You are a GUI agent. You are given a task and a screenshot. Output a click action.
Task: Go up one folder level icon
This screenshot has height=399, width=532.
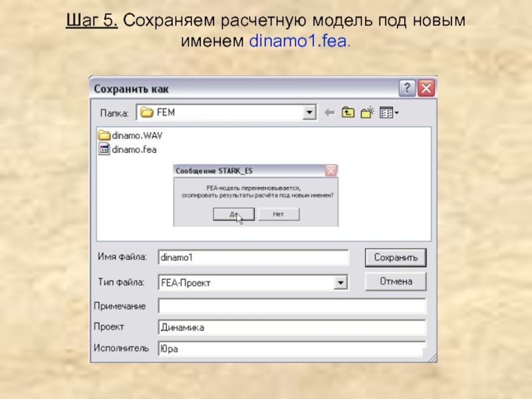(348, 112)
